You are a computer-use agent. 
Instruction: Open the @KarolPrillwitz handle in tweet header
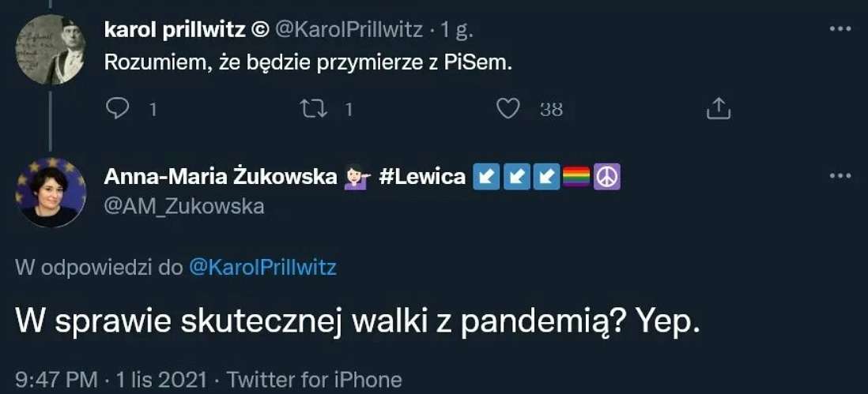pos(349,30)
